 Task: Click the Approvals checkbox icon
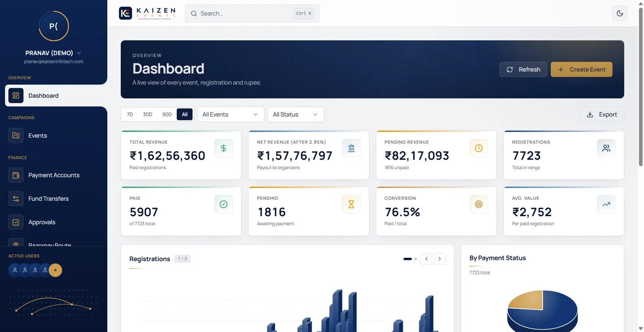(x=16, y=222)
